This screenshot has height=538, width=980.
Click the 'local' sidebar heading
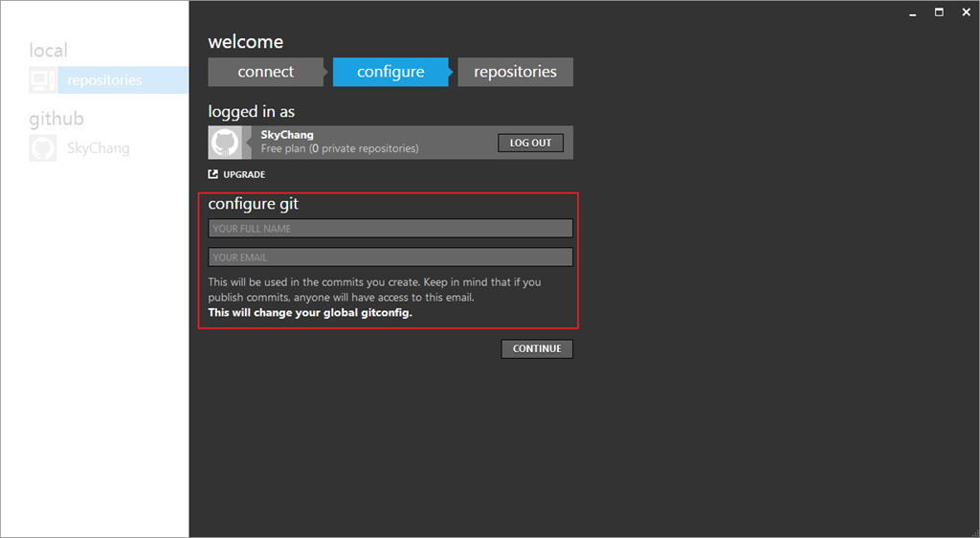pos(48,50)
